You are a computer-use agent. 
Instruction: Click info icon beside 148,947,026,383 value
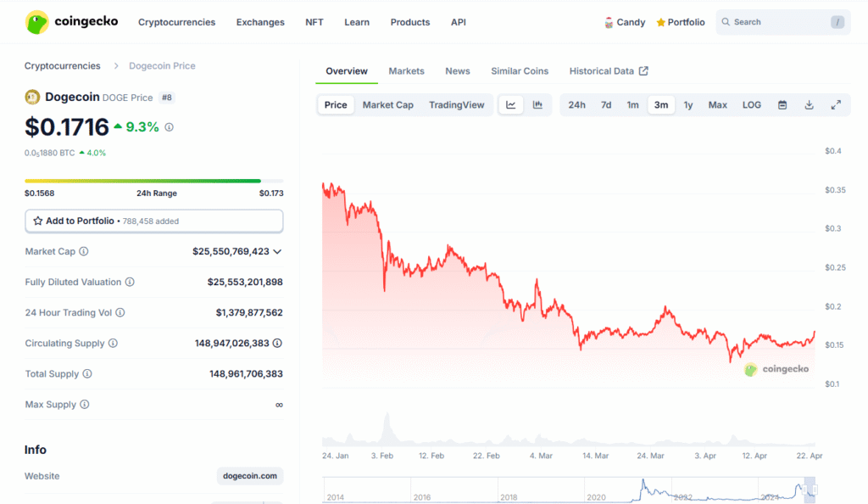point(277,344)
